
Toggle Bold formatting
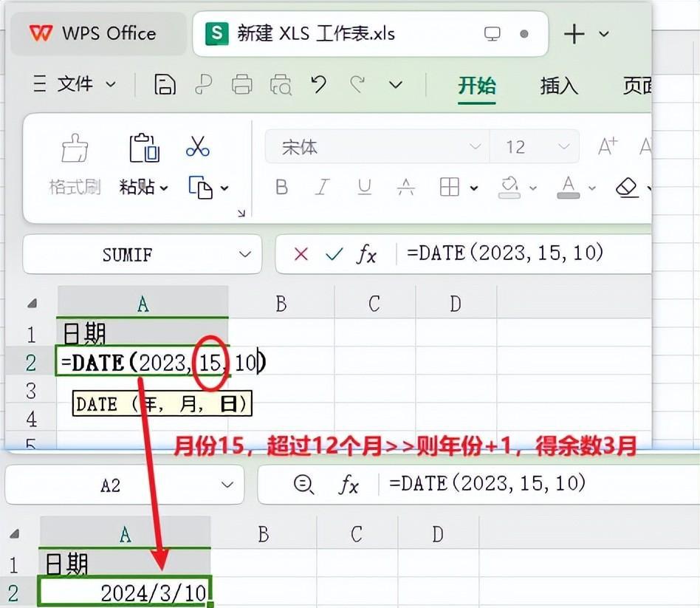pos(281,187)
